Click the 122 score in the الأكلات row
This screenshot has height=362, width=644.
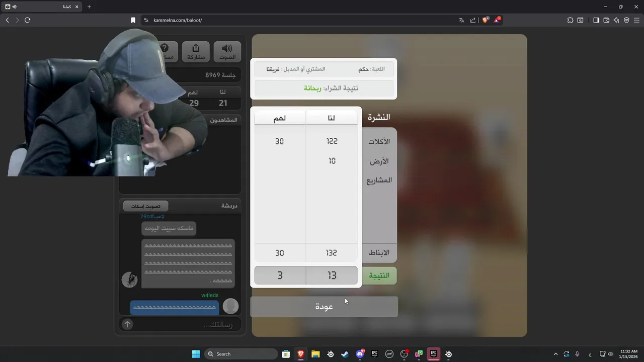pos(332,141)
